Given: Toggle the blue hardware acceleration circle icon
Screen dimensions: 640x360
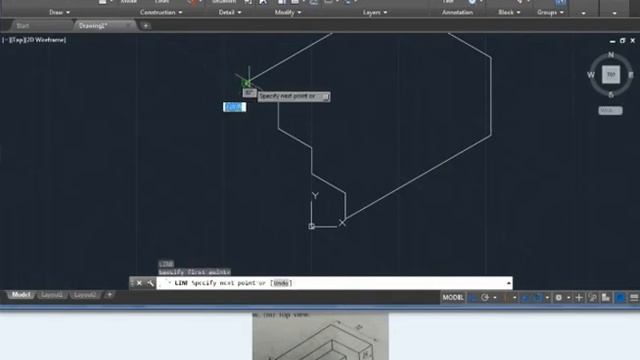Looking at the screenshot, I should click(x=620, y=298).
